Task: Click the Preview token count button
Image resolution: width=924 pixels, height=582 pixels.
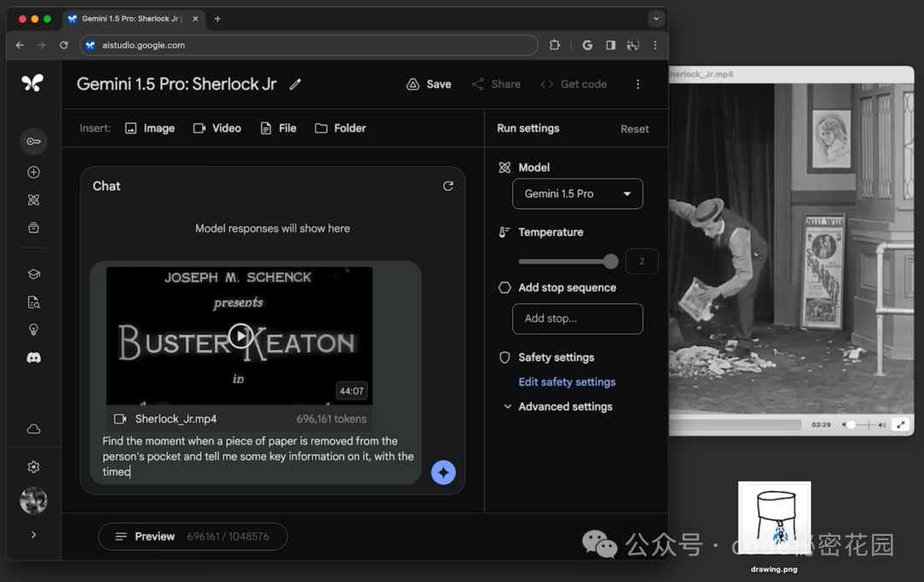Action: (x=192, y=537)
